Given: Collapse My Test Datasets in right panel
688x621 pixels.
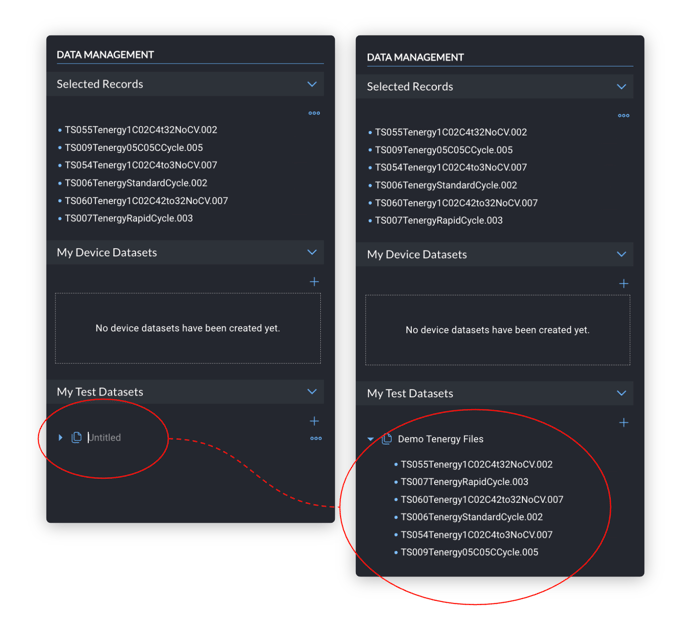Looking at the screenshot, I should click(621, 393).
